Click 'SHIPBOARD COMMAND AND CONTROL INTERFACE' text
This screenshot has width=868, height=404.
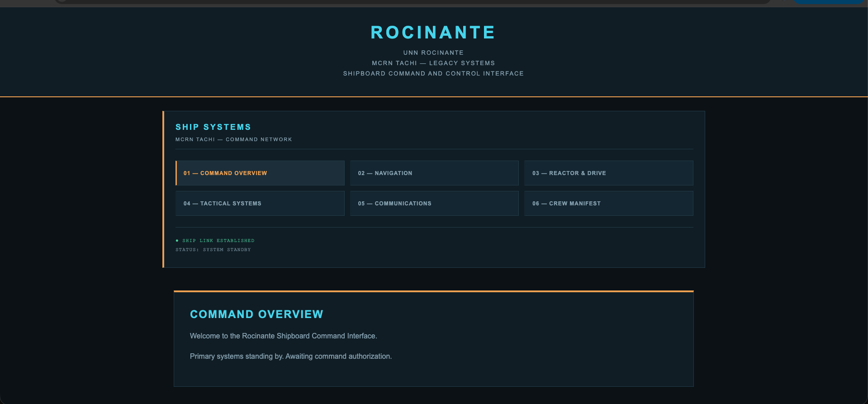433,74
